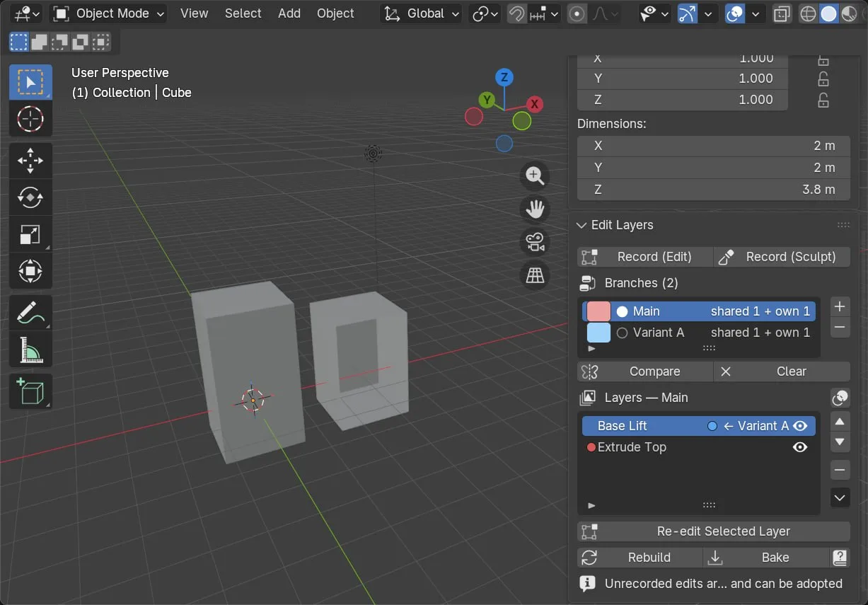
Task: Switch perspective/orthographic with grid icon
Action: [535, 275]
